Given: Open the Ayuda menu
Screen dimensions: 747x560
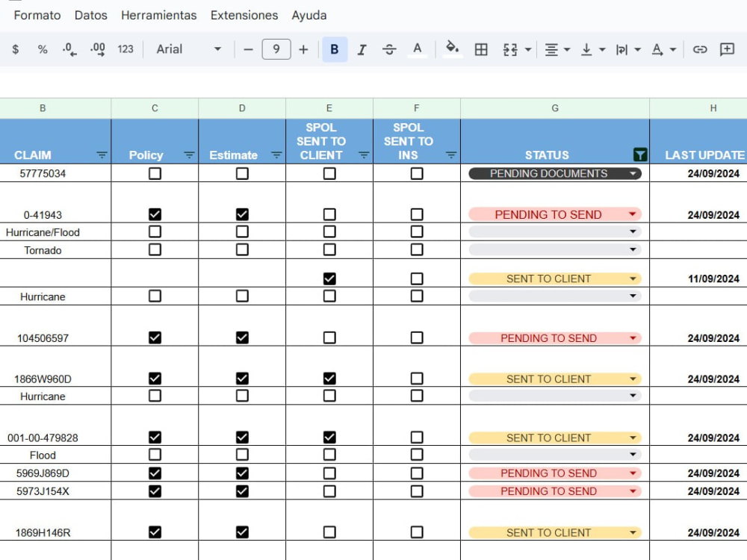Looking at the screenshot, I should coord(309,15).
